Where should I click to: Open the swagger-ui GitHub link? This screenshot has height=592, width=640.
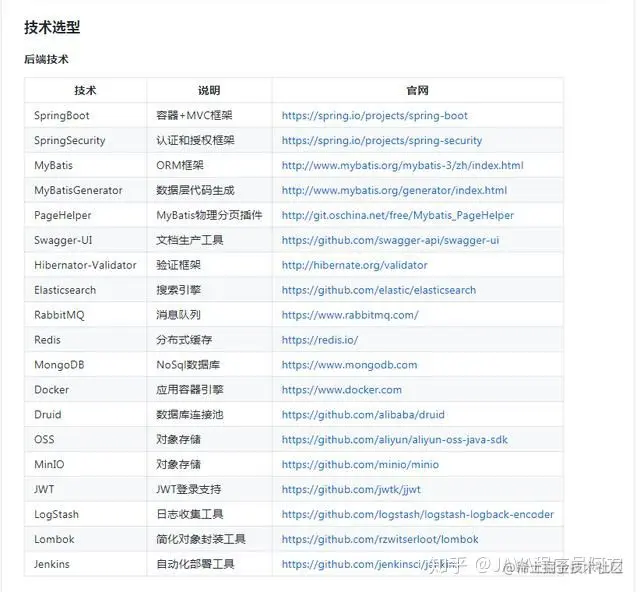(x=390, y=240)
